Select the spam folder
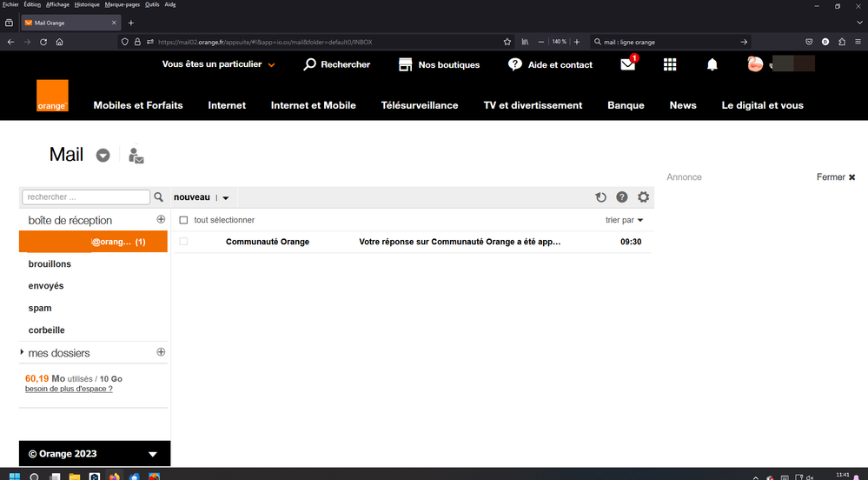This screenshot has height=480, width=868. [x=40, y=308]
